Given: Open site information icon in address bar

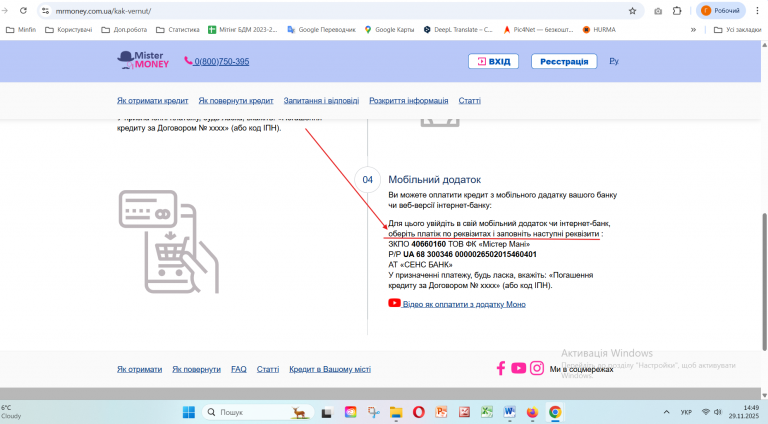Looking at the screenshot, I should coord(46,11).
